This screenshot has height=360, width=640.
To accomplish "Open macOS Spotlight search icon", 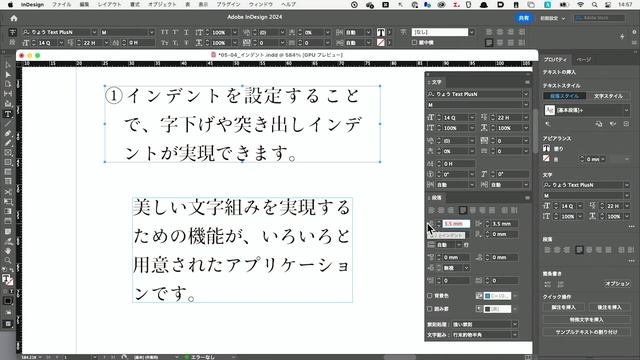I will pos(594,4).
